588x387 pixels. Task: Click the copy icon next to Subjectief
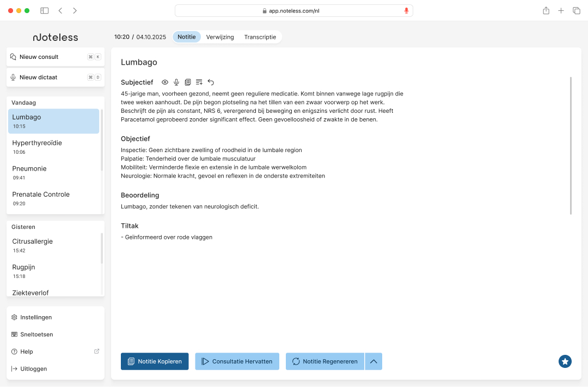(187, 82)
